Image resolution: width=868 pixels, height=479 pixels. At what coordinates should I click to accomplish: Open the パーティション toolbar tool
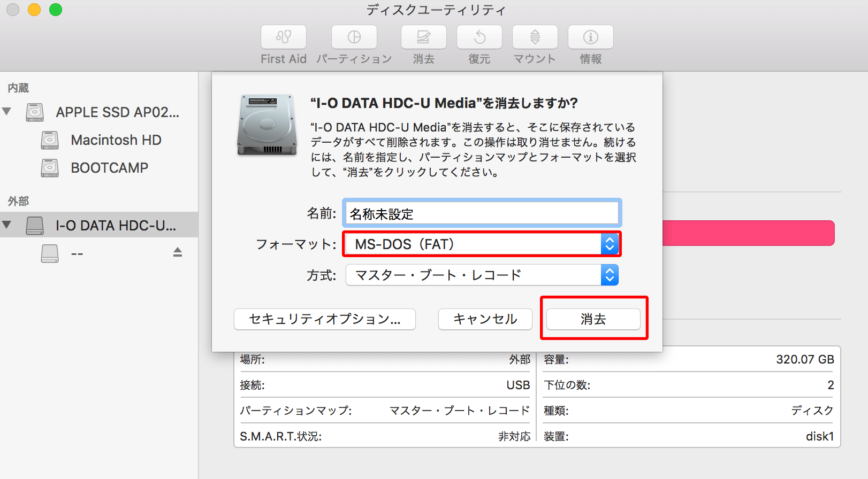point(354,37)
